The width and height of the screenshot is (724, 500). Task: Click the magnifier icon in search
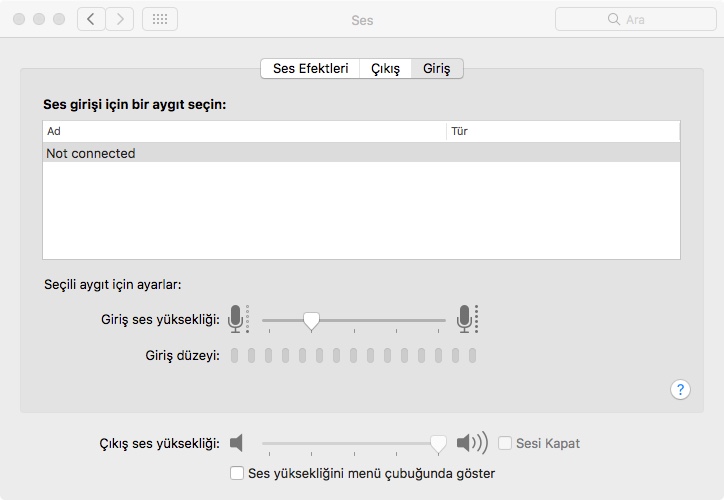(614, 19)
